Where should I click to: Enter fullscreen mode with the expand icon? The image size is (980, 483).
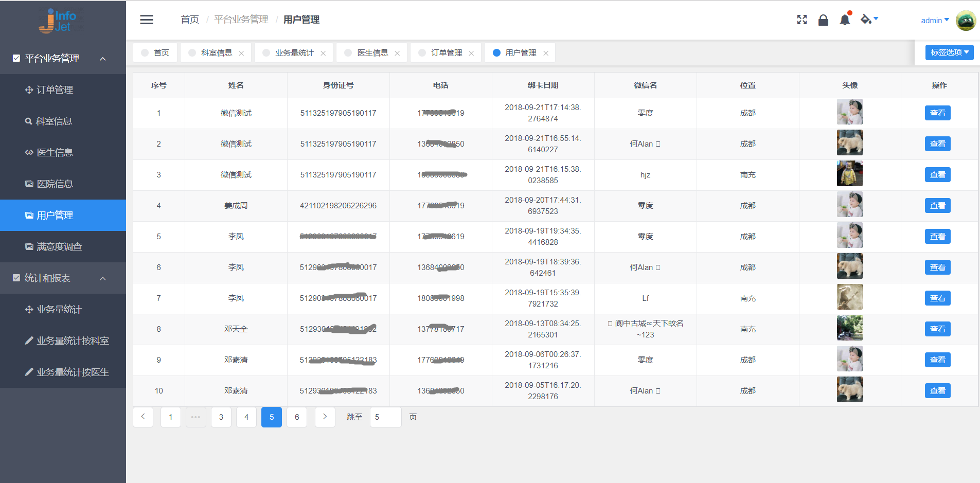tap(801, 20)
